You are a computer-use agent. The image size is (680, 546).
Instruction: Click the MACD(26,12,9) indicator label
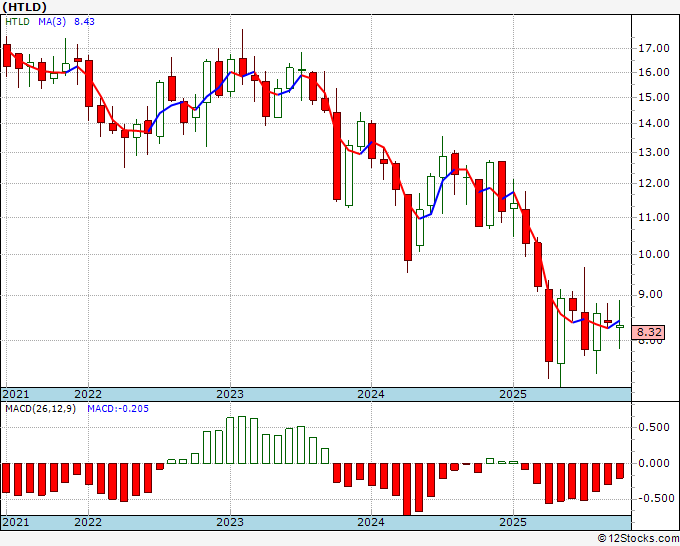tap(40, 409)
